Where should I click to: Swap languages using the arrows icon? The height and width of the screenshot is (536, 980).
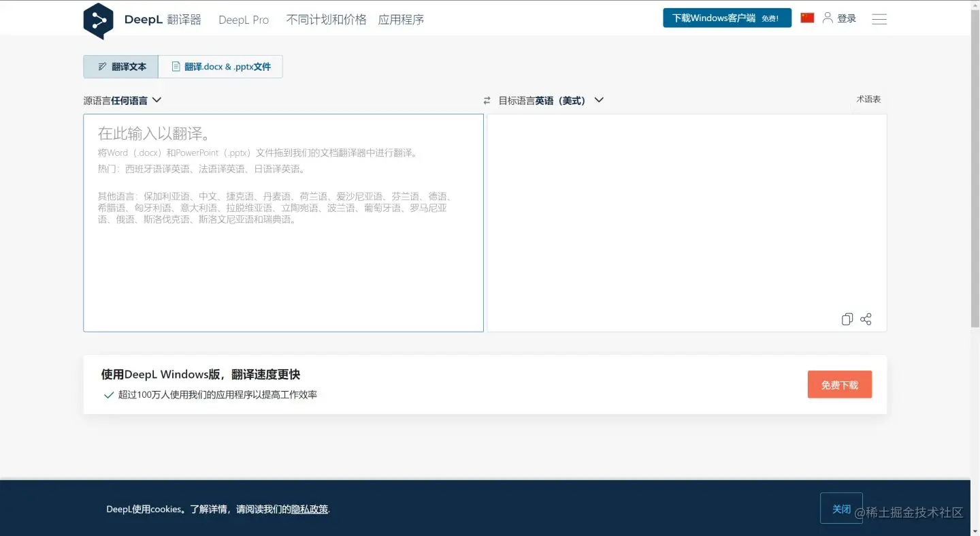click(487, 100)
